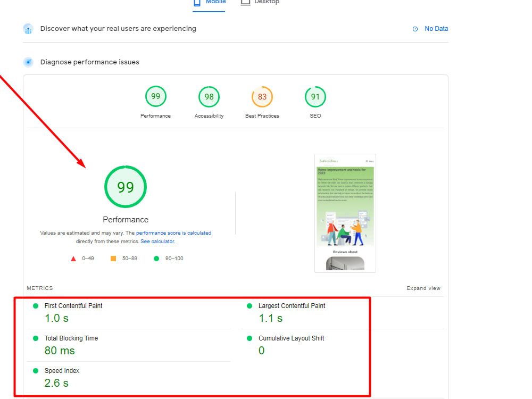
Task: Click the Diagnose performance issues heading
Action: click(89, 62)
